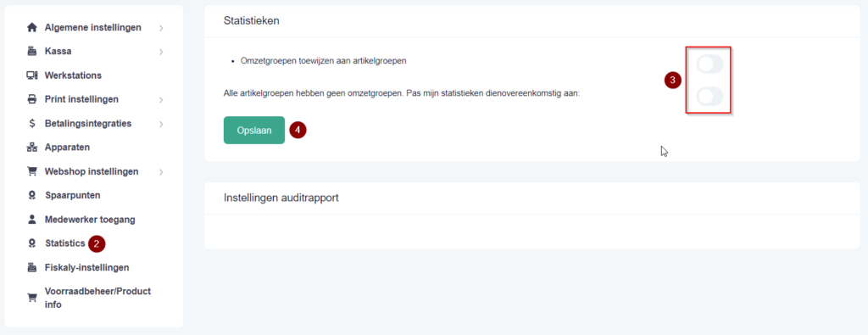868x335 pixels.
Task: Enable the Omzetgroepen toewijzen aan artikelgroepen toggle
Action: pos(709,64)
